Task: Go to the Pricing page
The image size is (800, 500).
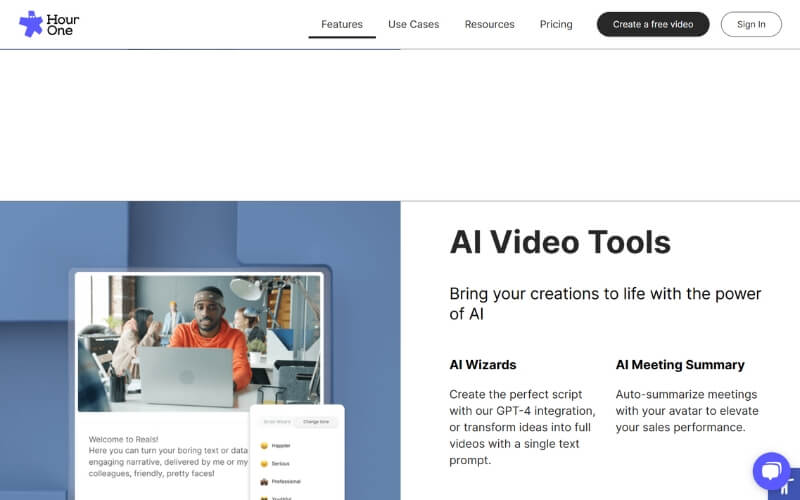Action: (x=556, y=24)
